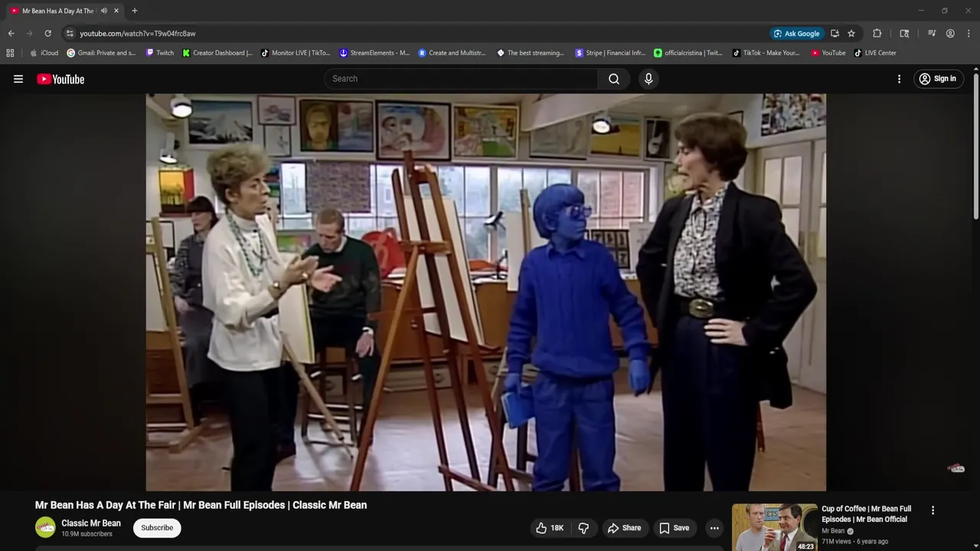
Task: Click 10.9M subscribers text
Action: click(87, 534)
